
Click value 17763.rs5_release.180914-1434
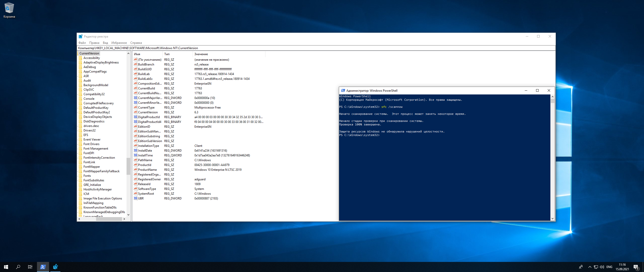(214, 74)
